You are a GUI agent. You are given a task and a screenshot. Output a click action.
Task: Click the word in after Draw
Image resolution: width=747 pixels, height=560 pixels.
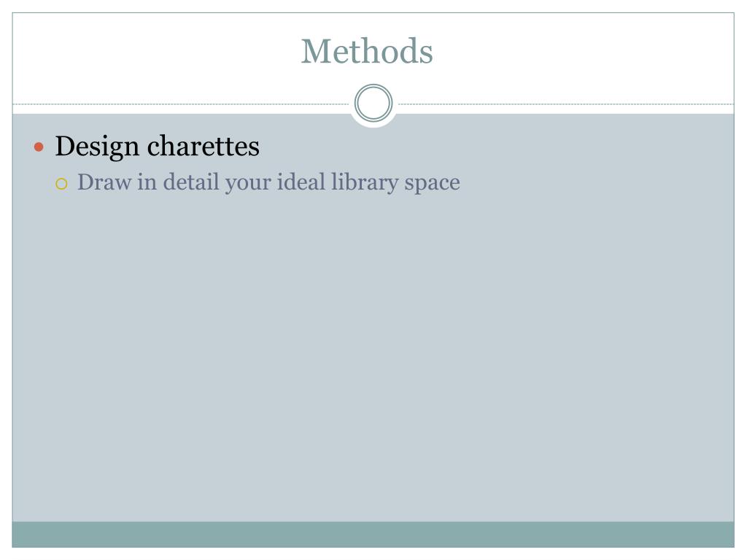(147, 182)
